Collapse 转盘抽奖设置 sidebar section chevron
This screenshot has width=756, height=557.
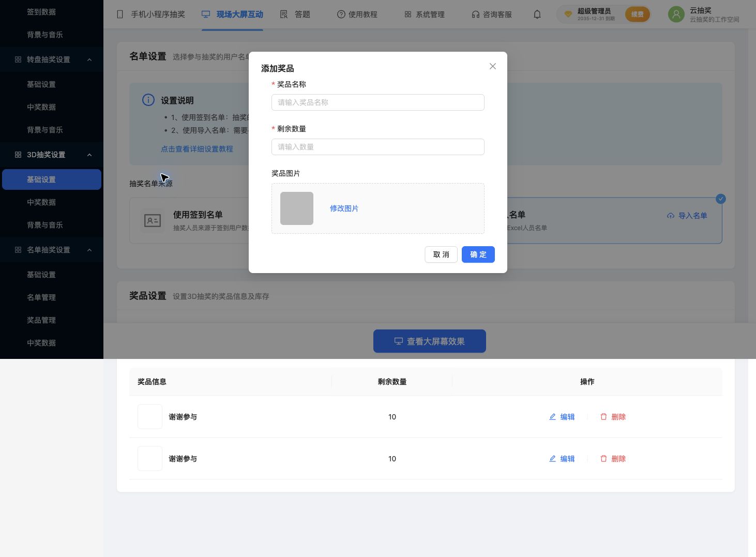click(89, 59)
